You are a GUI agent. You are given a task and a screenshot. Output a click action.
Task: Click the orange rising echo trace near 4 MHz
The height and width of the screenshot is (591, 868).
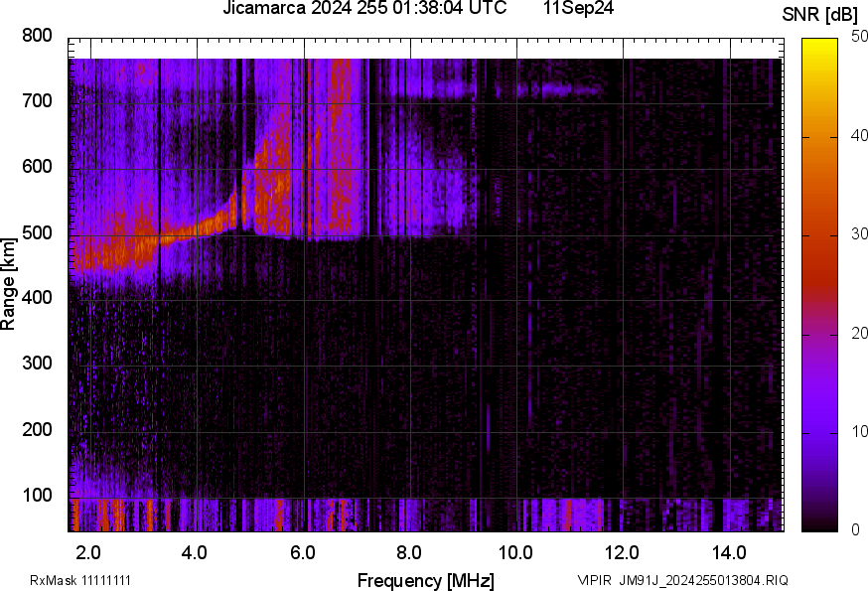(200, 228)
